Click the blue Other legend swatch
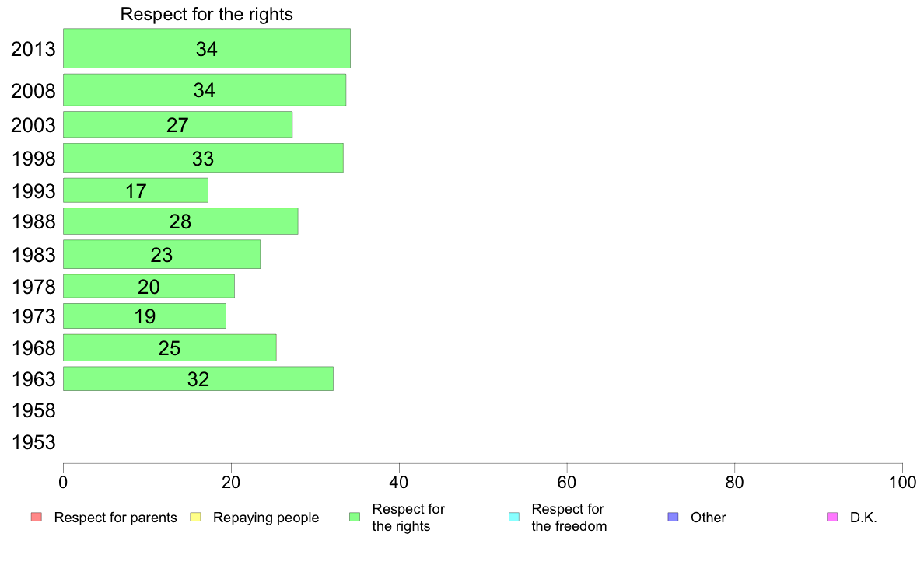 click(x=673, y=518)
